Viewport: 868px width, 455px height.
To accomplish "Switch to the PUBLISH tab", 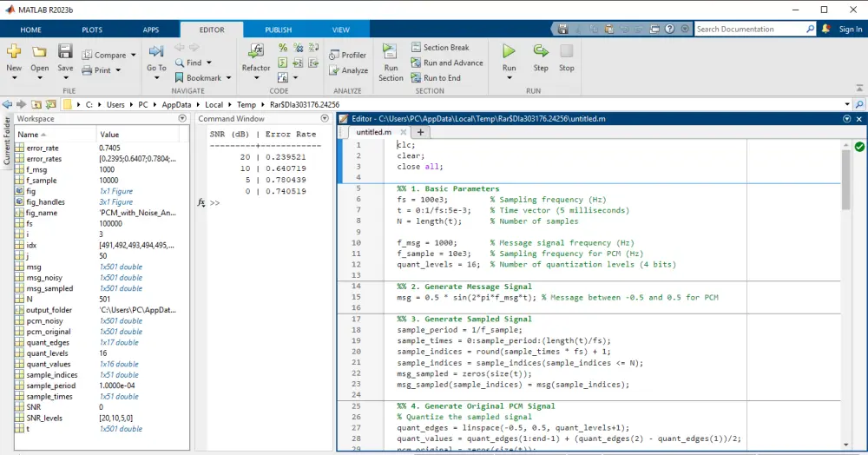I will pyautogui.click(x=278, y=30).
